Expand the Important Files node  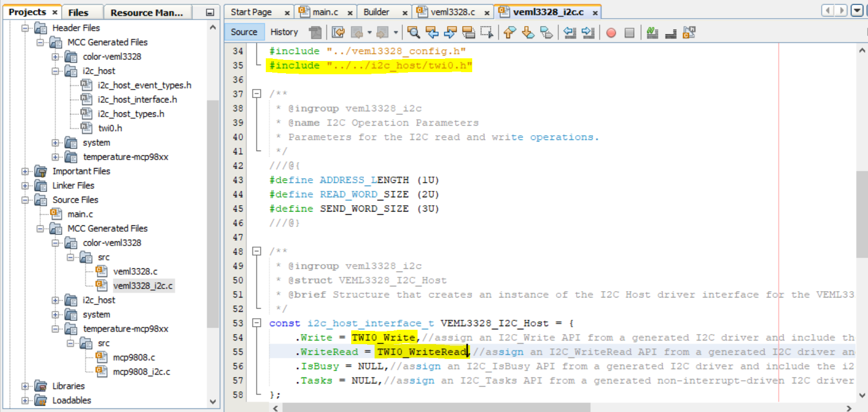[25, 171]
